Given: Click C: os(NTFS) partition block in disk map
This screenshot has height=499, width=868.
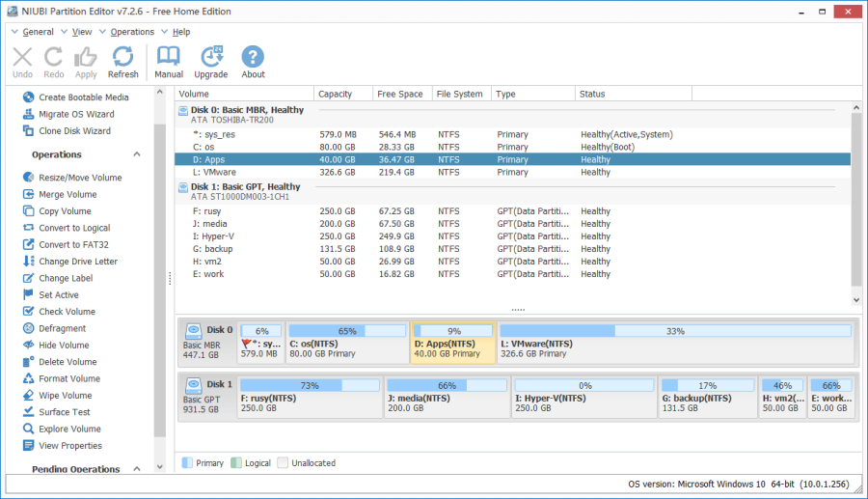Looking at the screenshot, I should pos(347,343).
